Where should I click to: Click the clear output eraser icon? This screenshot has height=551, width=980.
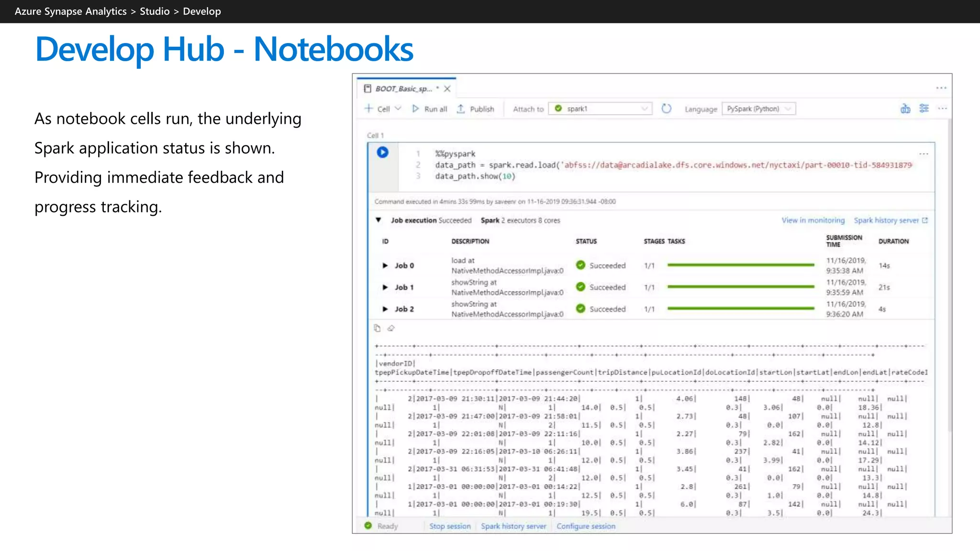(x=391, y=328)
